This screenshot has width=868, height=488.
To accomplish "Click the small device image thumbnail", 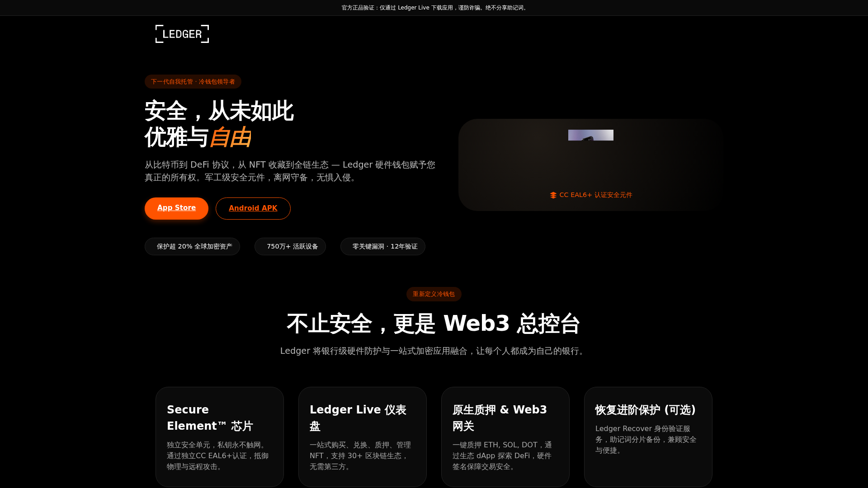I will (591, 135).
